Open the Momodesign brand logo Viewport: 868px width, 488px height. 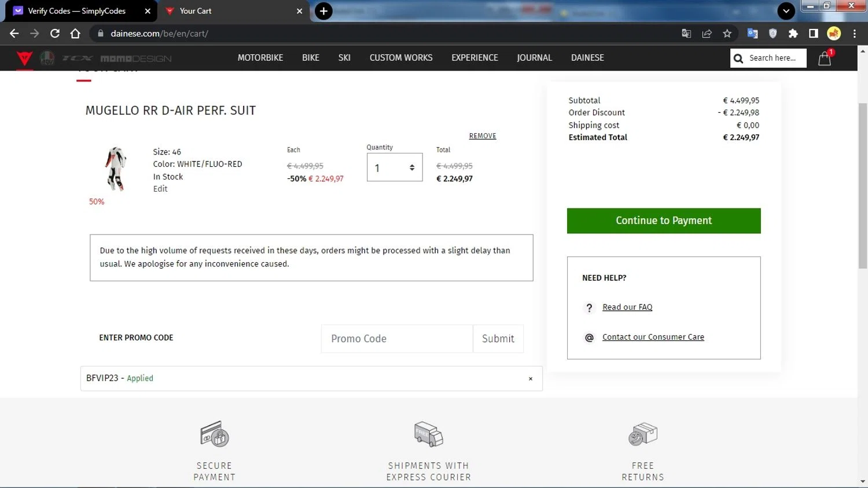click(136, 58)
